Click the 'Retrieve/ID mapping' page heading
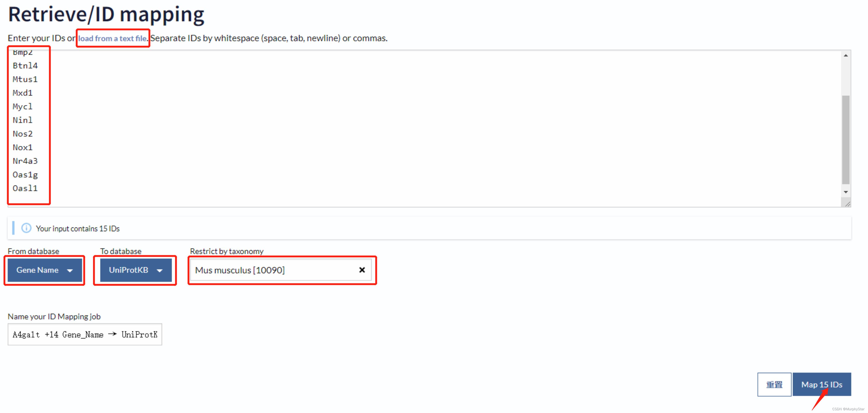Screen dimensions: 868x413 [x=106, y=15]
